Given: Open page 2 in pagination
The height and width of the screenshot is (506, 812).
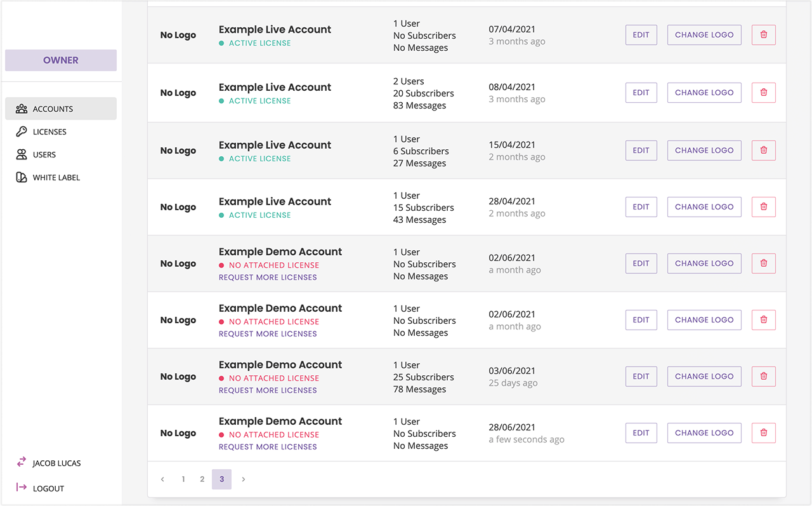Looking at the screenshot, I should coord(202,479).
